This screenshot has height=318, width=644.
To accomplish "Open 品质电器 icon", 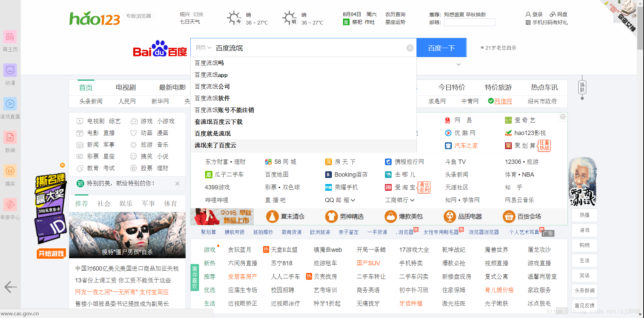I will tap(450, 217).
